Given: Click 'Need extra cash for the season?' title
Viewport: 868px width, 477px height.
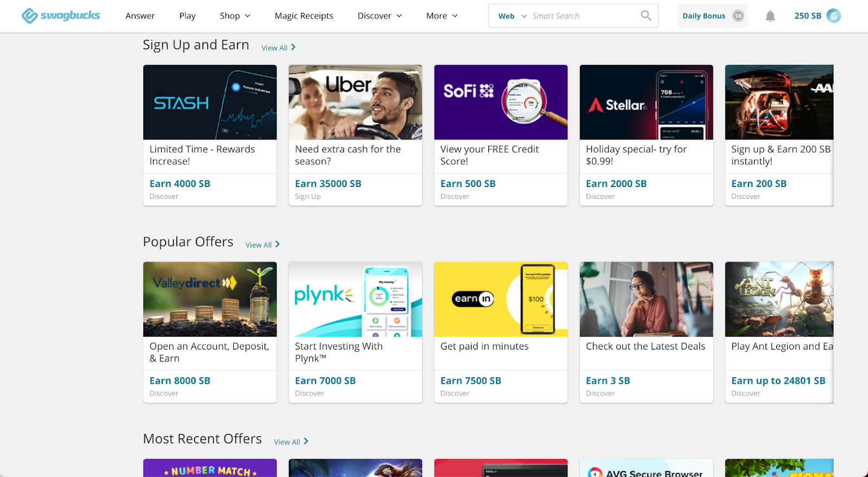Looking at the screenshot, I should (348, 155).
